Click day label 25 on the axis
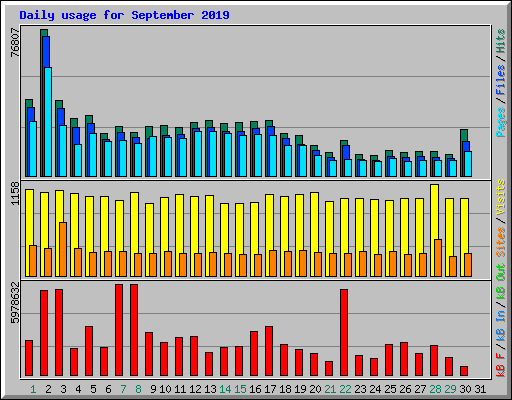This screenshot has width=512, height=400. click(390, 389)
